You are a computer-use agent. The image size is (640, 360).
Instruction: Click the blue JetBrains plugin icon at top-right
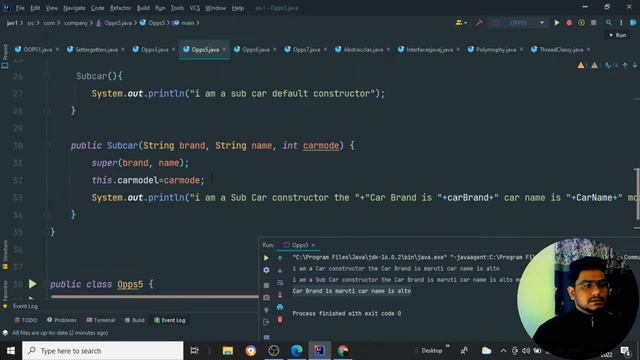tap(633, 23)
